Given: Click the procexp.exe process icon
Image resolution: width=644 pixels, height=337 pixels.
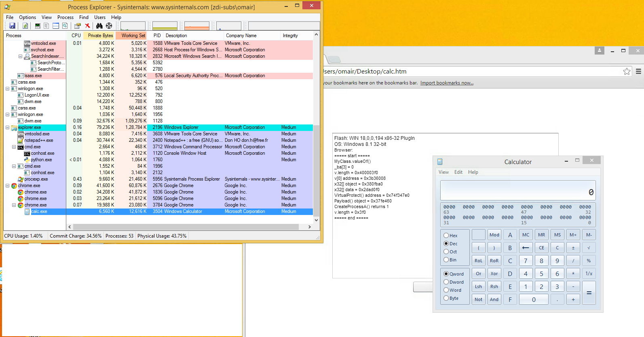Looking at the screenshot, I should [21, 179].
